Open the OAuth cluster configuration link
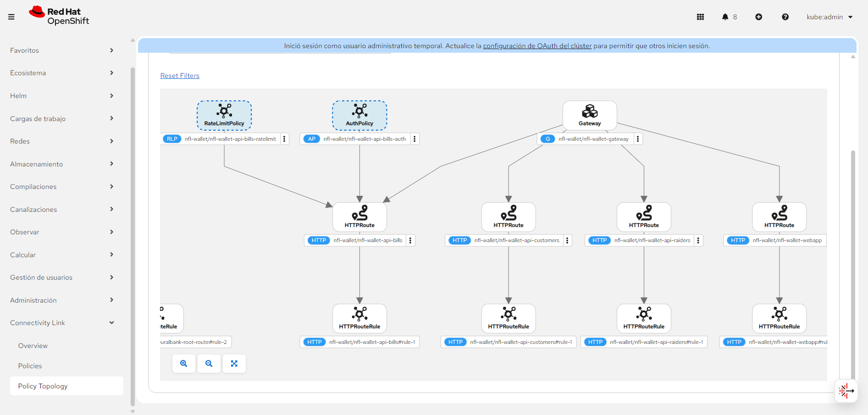868x415 pixels. 537,46
